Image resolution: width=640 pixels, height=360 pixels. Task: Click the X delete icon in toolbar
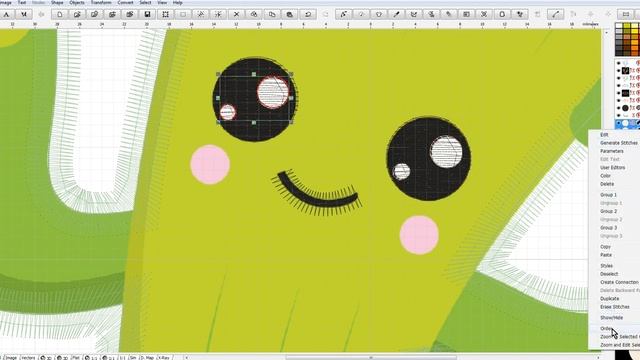click(236, 14)
